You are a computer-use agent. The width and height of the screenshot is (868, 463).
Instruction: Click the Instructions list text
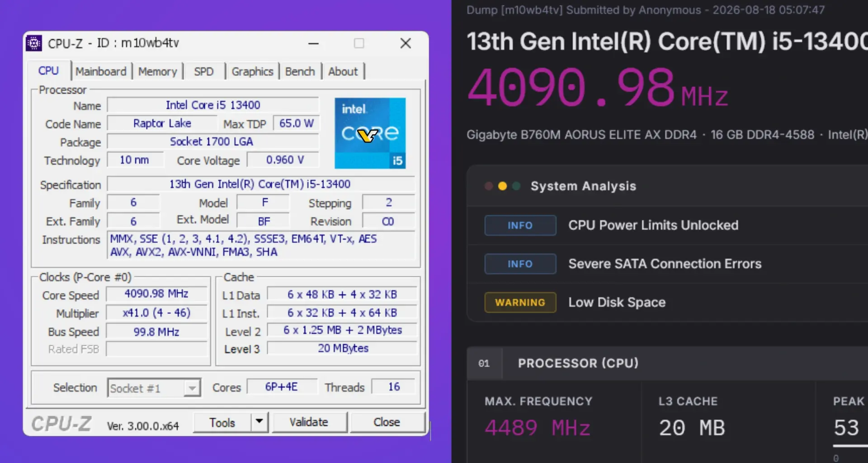pyautogui.click(x=261, y=246)
